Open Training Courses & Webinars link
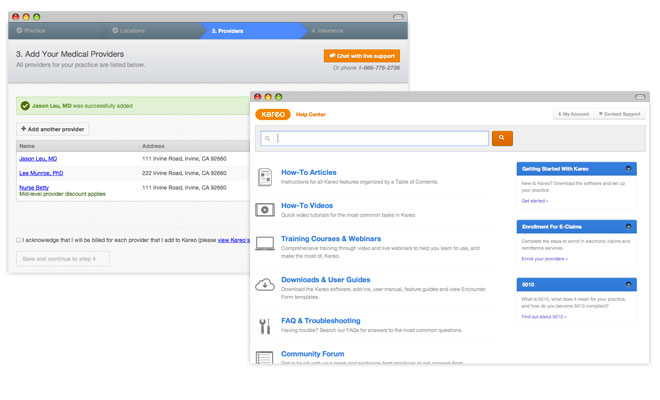660x400 pixels. (331, 239)
